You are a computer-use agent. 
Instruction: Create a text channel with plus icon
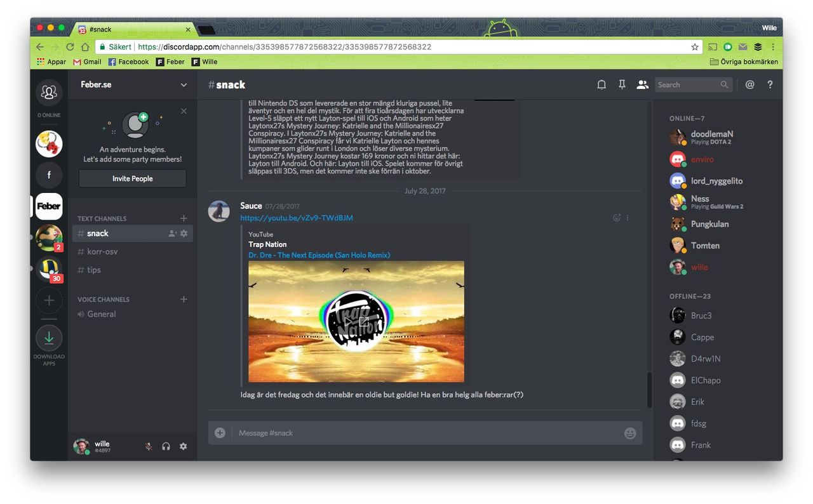click(184, 218)
